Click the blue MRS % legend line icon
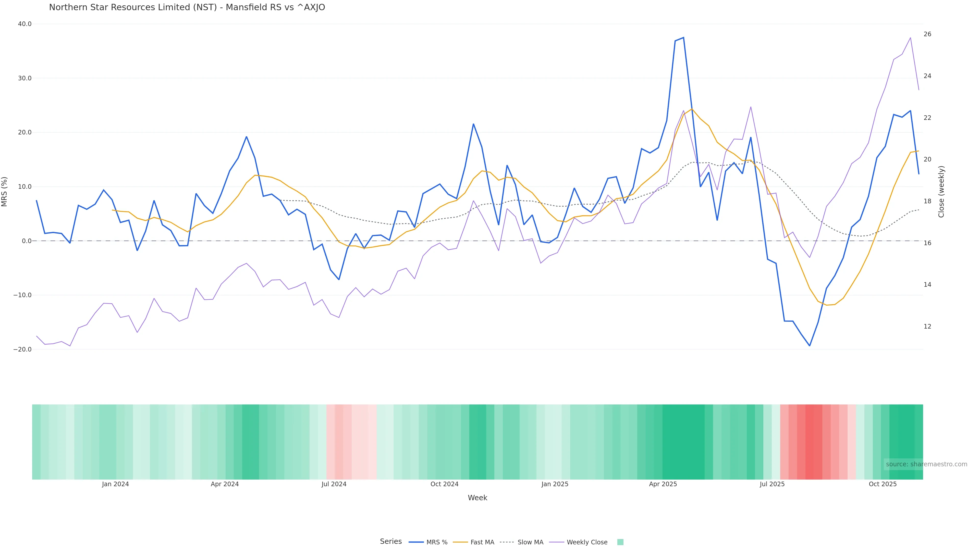Viewport: 980px width, 551px height. click(x=416, y=542)
